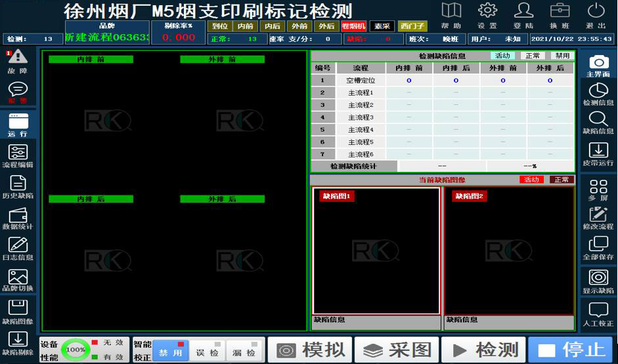Click the 100% 设备性能 circular gauge

[x=76, y=350]
